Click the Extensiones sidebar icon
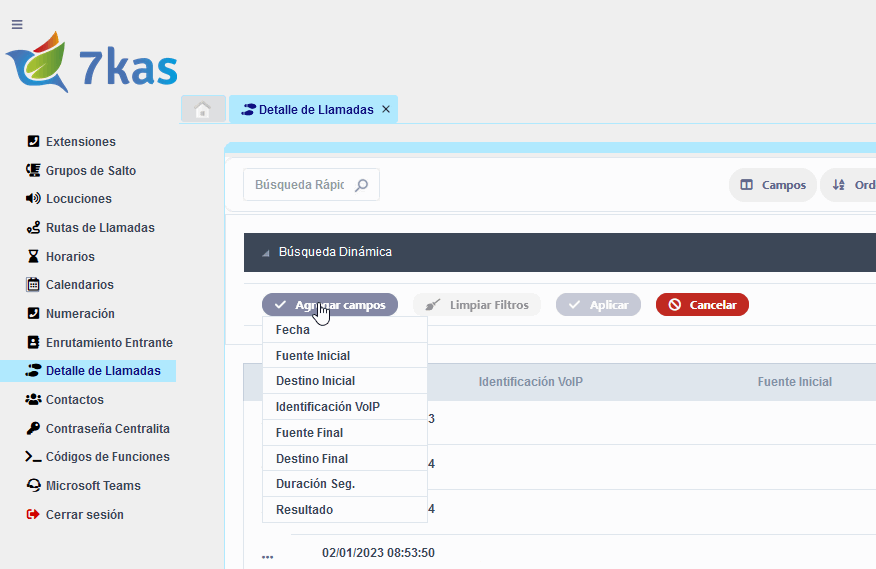876x569 pixels. 33,142
